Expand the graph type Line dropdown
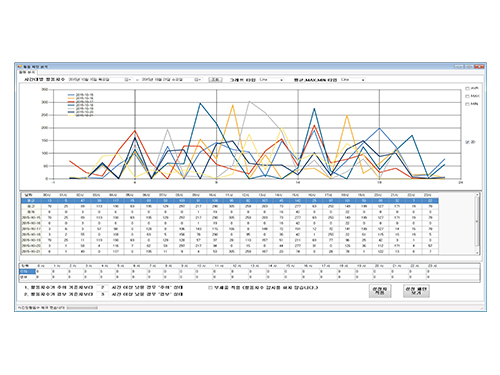 click(271, 80)
